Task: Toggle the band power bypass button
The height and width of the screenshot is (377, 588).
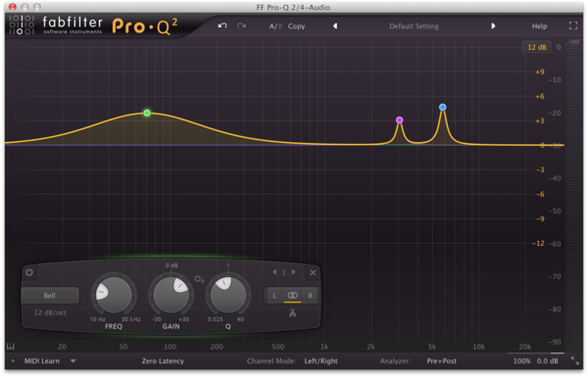Action: coord(29,272)
